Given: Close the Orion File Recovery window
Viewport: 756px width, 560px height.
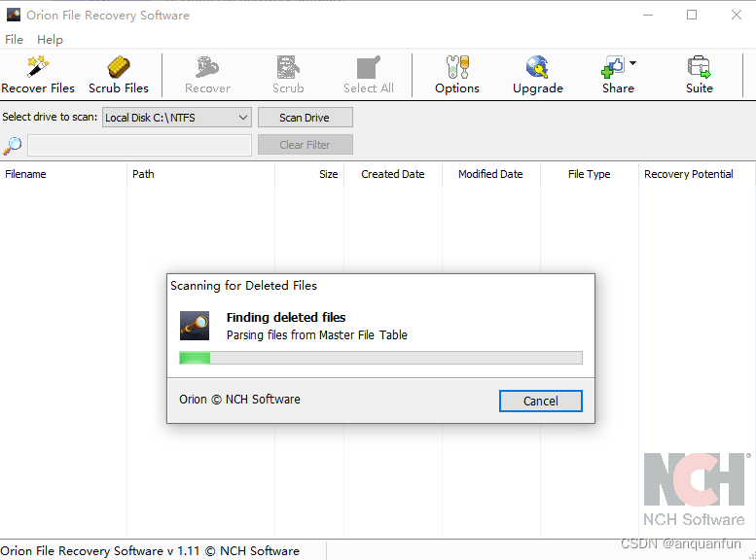Looking at the screenshot, I should [737, 15].
